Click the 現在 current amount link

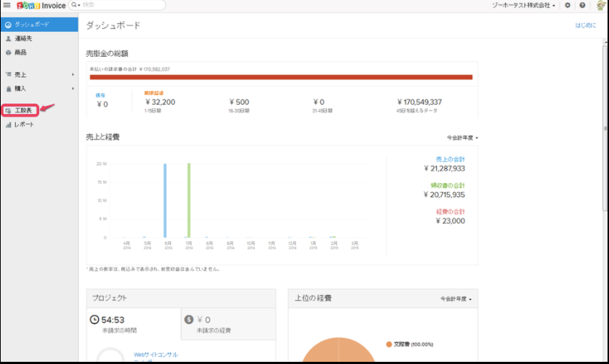[100, 95]
